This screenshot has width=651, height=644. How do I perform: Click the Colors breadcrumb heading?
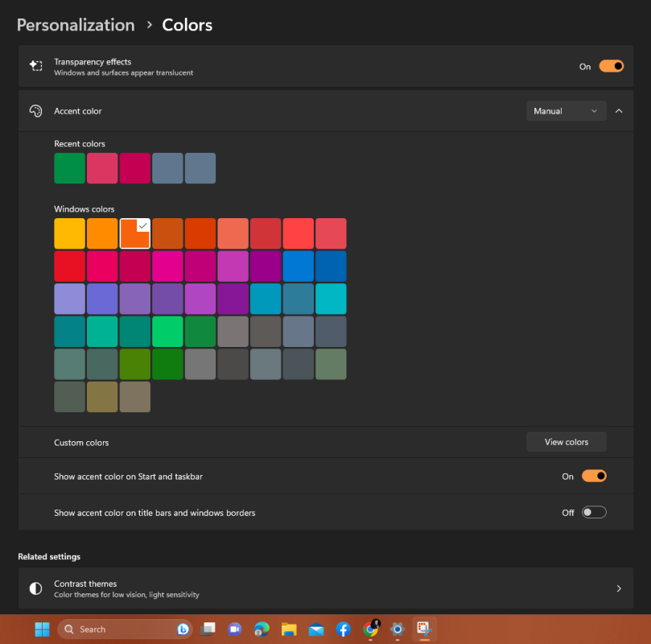187,25
